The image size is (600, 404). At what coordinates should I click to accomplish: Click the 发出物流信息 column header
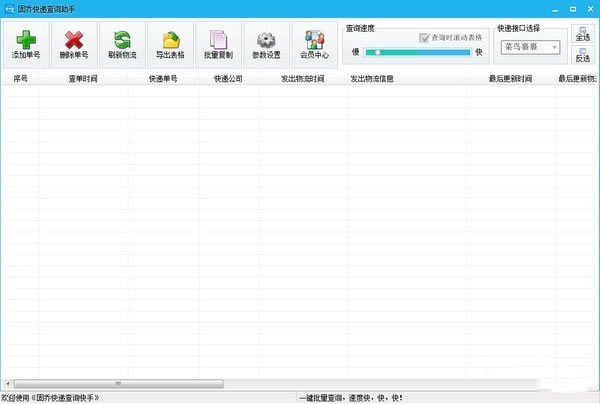377,77
